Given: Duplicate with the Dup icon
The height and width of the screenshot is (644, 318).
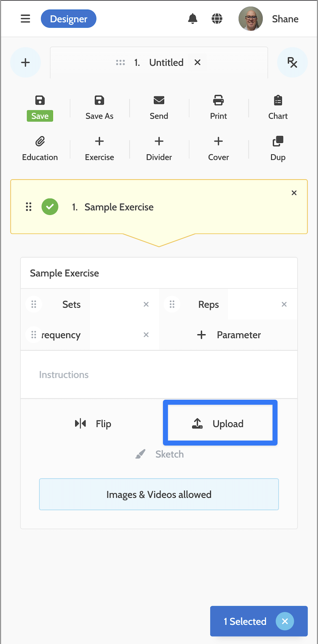Looking at the screenshot, I should click(x=278, y=141).
